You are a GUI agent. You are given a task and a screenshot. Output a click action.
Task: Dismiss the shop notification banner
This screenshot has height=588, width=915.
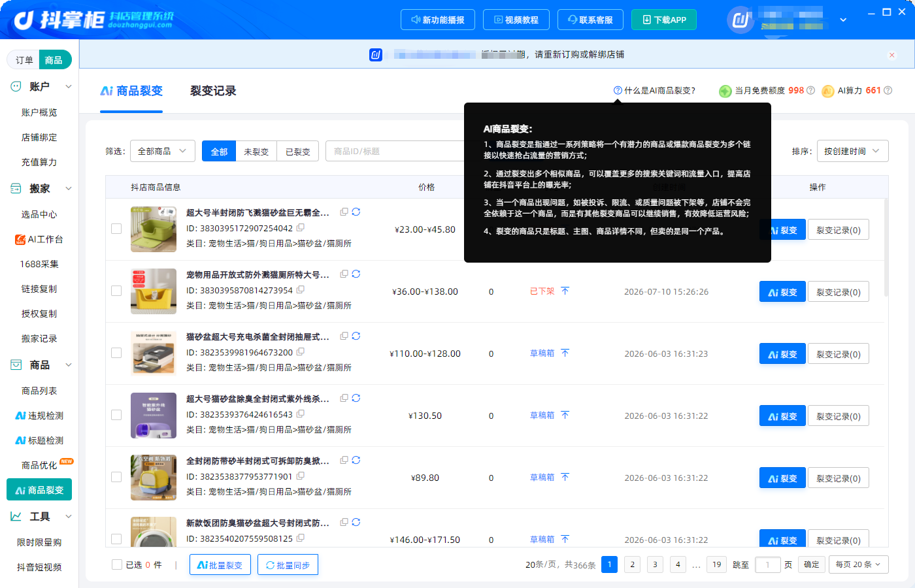892,55
